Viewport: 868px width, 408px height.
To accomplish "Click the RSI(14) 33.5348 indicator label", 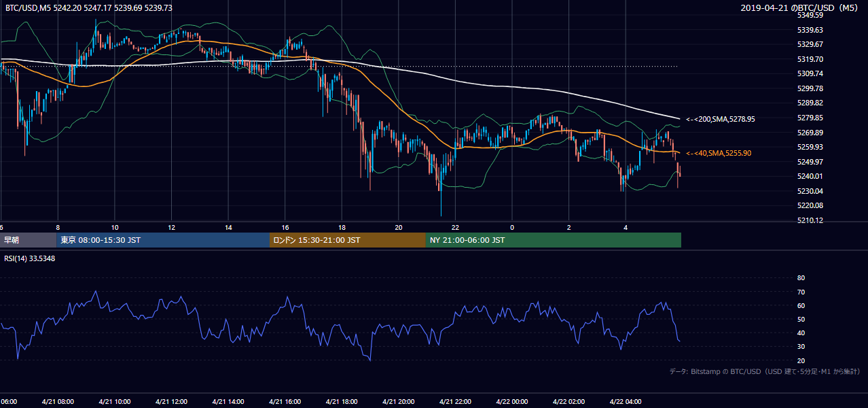I will [30, 258].
